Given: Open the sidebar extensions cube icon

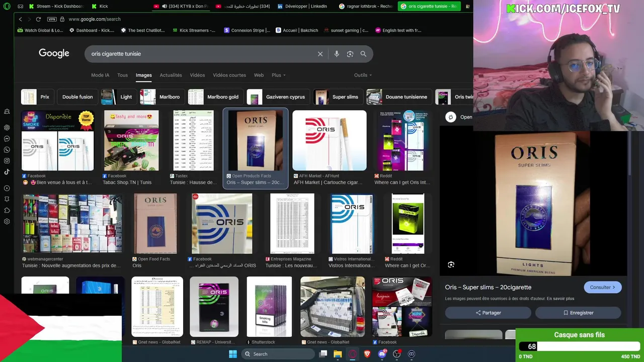Looking at the screenshot, I should click(7, 210).
